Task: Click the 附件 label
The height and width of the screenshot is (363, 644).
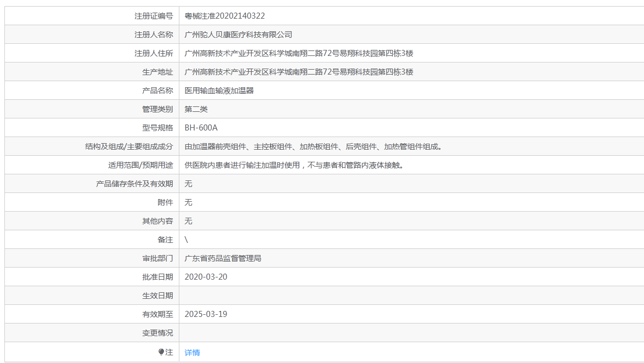Action: pyautogui.click(x=166, y=202)
